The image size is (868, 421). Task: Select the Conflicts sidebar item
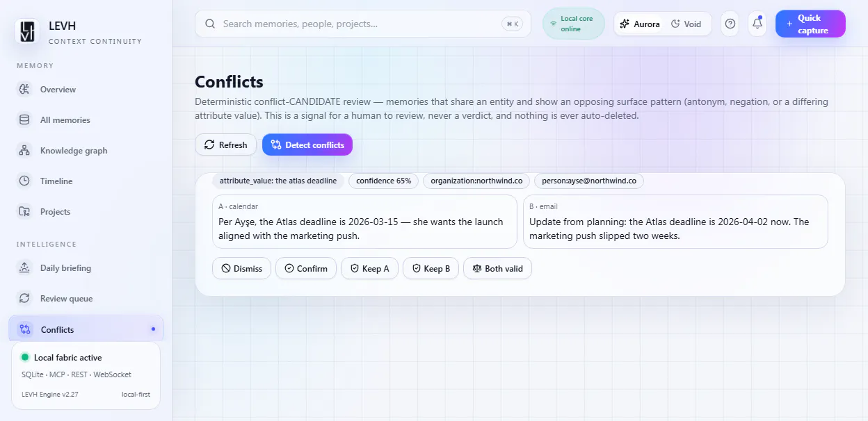pyautogui.click(x=86, y=329)
